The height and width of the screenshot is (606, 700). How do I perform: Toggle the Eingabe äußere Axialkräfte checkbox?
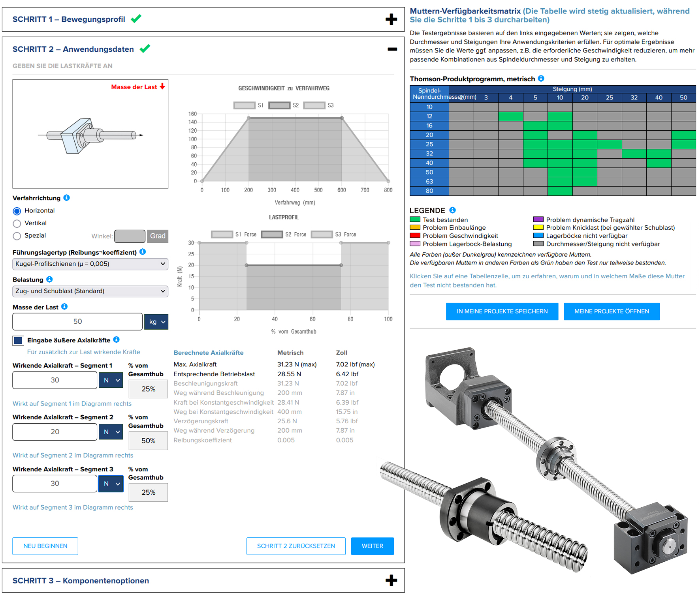pos(18,340)
